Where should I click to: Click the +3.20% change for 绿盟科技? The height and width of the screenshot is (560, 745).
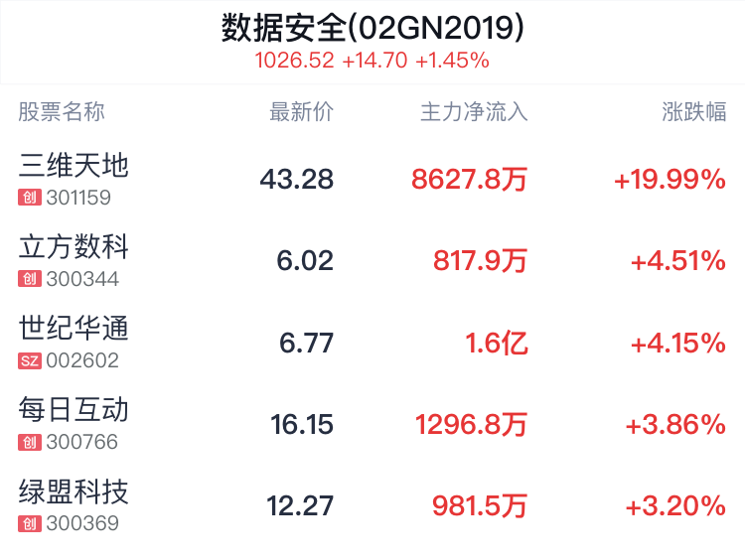point(675,506)
